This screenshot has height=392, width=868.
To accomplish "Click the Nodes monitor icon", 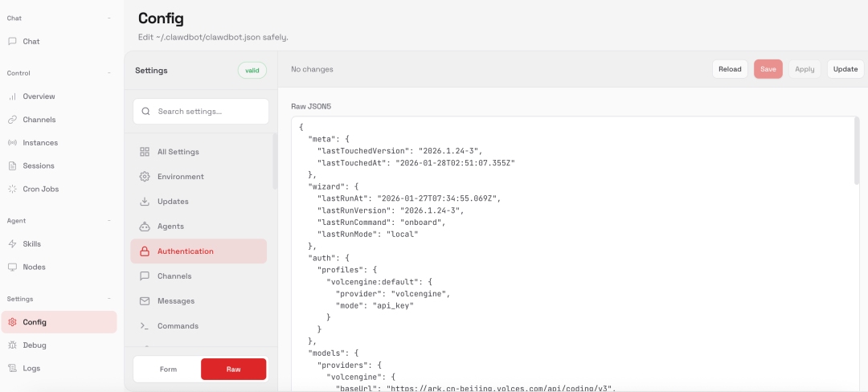I will [12, 267].
